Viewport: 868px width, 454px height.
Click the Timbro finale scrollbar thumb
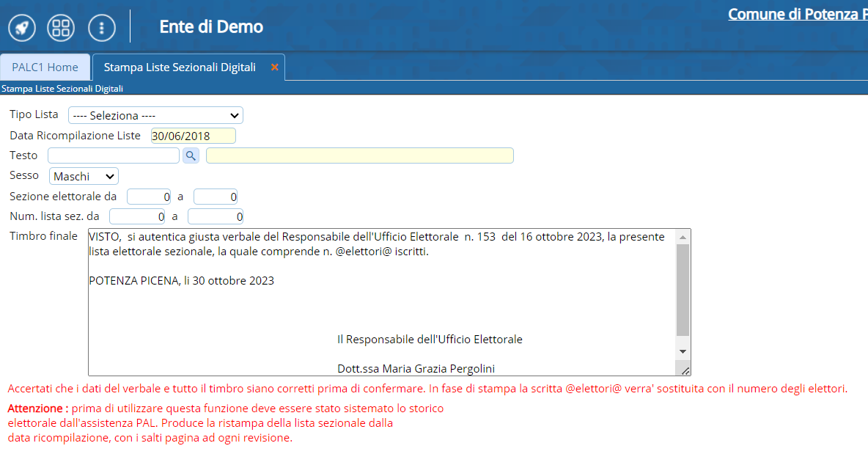tap(683, 290)
